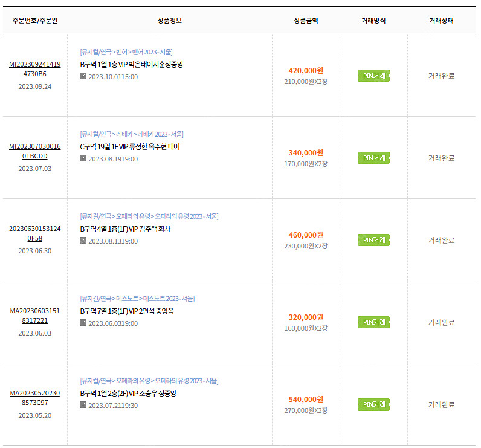
Task: Select product title B구역 1열 1층 VIP 박은태
Action: (x=132, y=65)
